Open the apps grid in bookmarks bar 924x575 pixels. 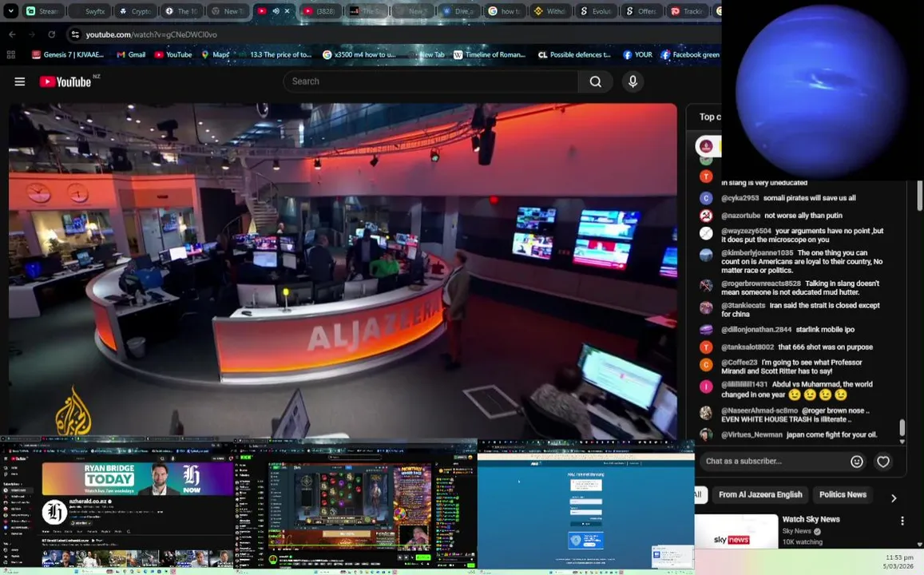pyautogui.click(x=10, y=54)
